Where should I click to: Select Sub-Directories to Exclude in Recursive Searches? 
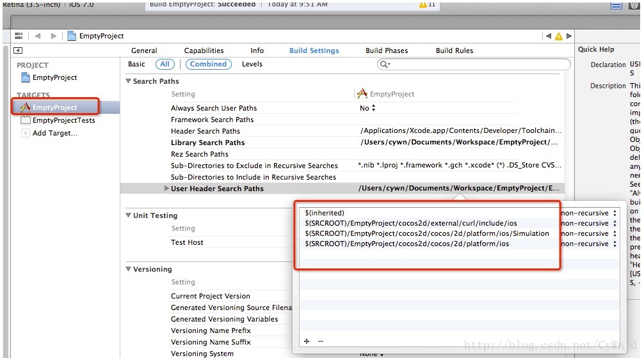pos(254,166)
